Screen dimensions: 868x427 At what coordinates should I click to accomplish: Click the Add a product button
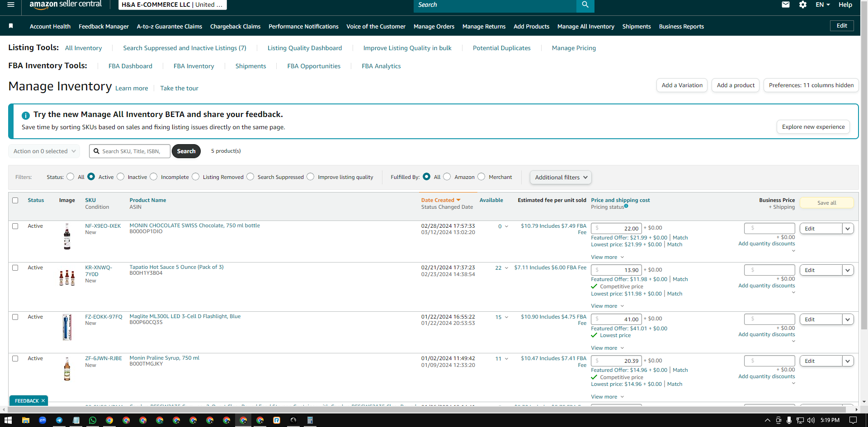736,85
